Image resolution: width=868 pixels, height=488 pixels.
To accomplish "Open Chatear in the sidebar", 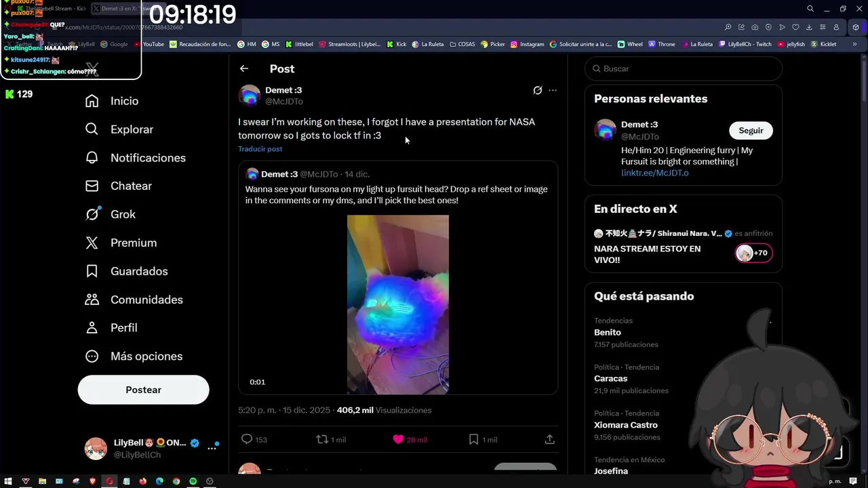I will [x=119, y=186].
